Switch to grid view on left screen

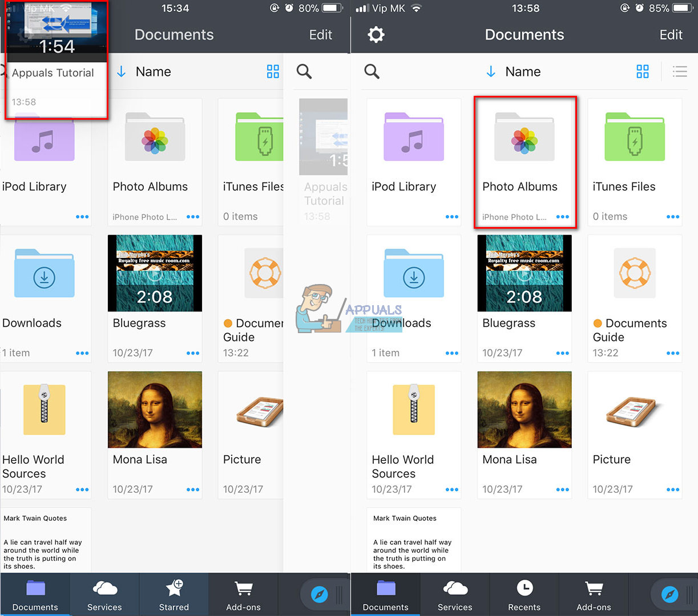click(273, 71)
